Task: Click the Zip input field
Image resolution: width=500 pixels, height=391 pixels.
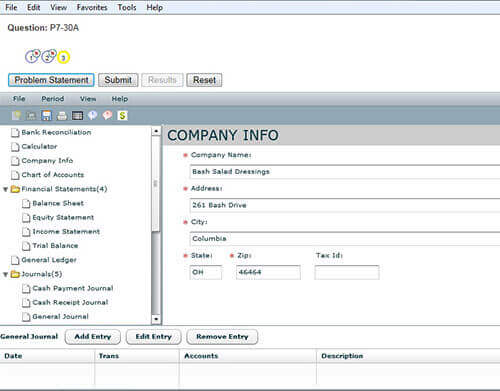Action: [x=268, y=272]
